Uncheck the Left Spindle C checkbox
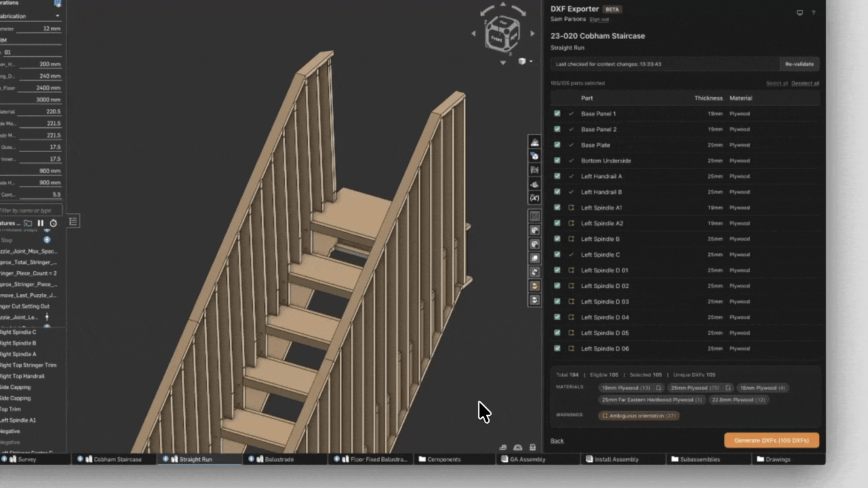The height and width of the screenshot is (488, 868). point(557,254)
